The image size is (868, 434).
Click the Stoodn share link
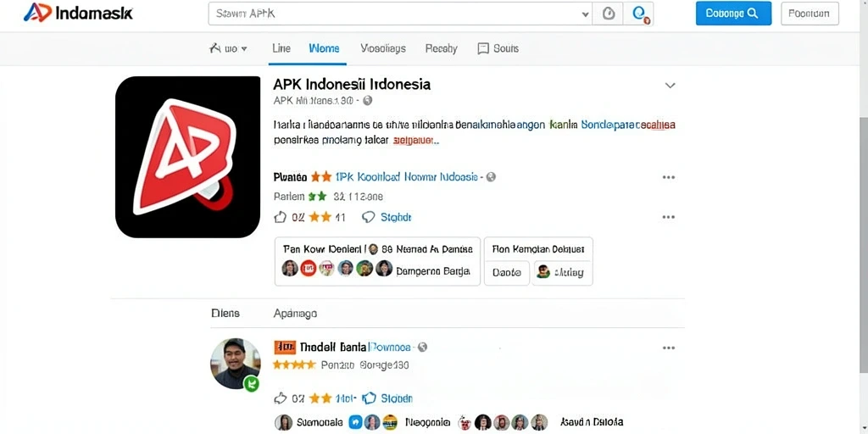coord(397,398)
